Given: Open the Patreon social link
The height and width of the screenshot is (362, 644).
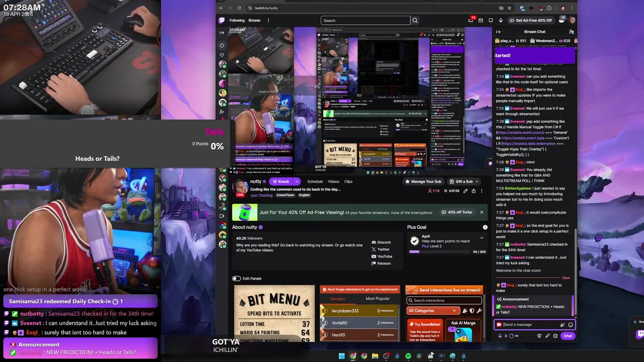Looking at the screenshot, I should click(x=380, y=263).
